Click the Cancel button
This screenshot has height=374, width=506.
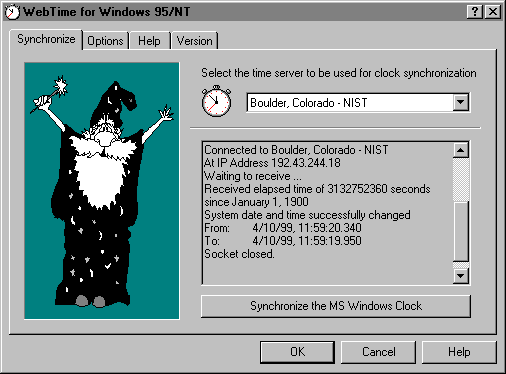point(379,352)
